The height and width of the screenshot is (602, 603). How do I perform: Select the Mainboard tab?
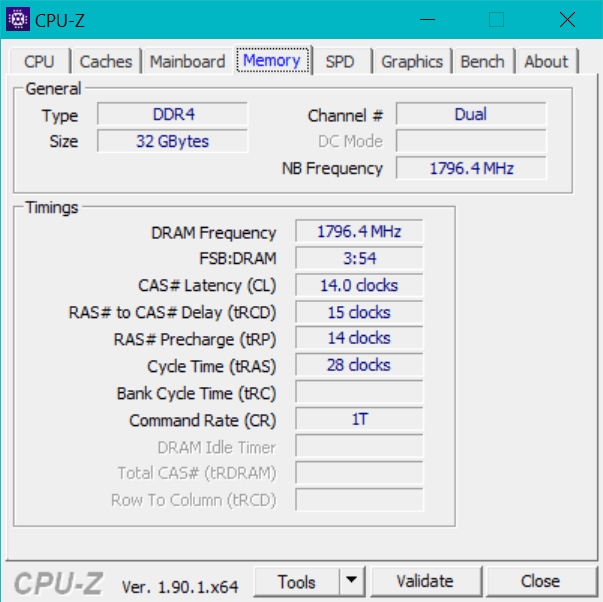click(187, 62)
